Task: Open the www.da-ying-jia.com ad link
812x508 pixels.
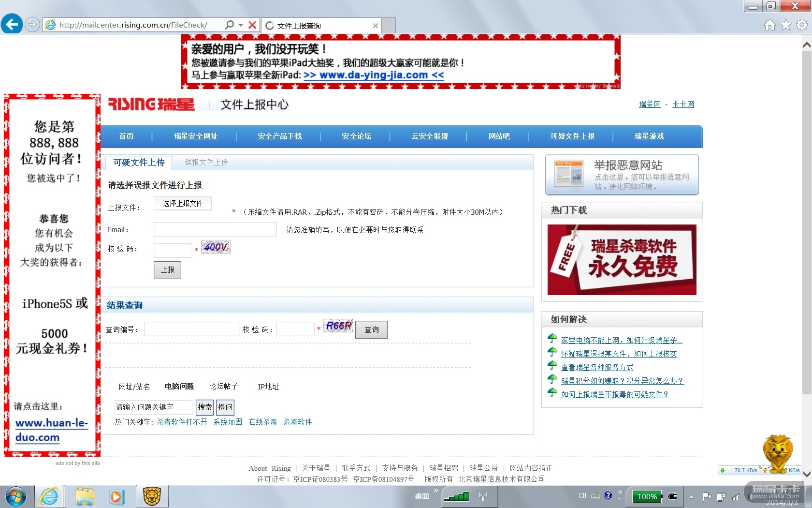Action: point(374,75)
